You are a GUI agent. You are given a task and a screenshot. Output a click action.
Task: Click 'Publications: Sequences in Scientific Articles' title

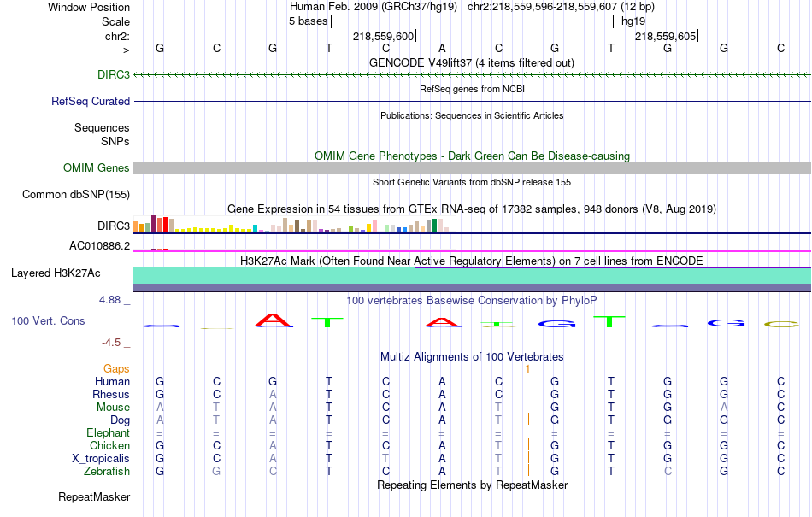pyautogui.click(x=472, y=115)
